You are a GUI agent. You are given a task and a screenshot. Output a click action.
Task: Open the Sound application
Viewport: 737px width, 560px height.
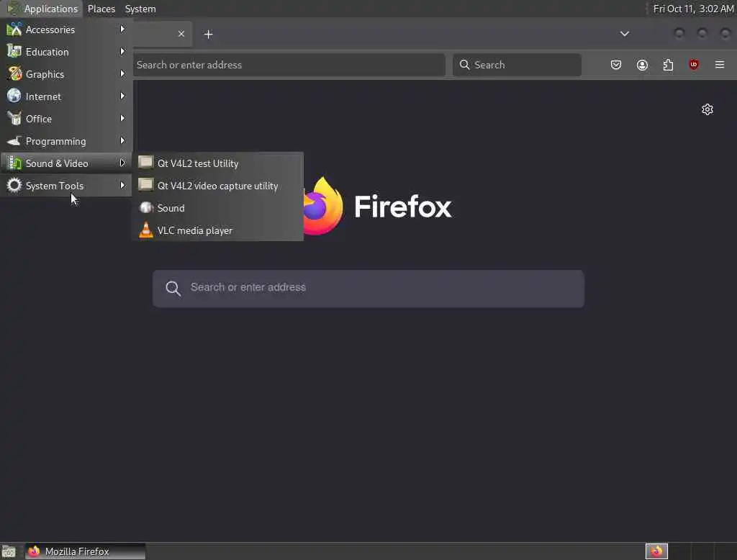218,208
